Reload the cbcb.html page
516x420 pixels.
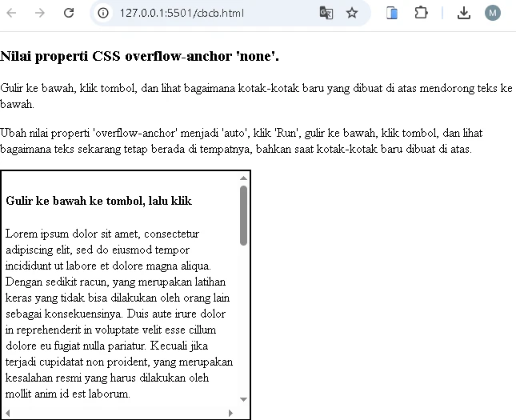click(69, 13)
